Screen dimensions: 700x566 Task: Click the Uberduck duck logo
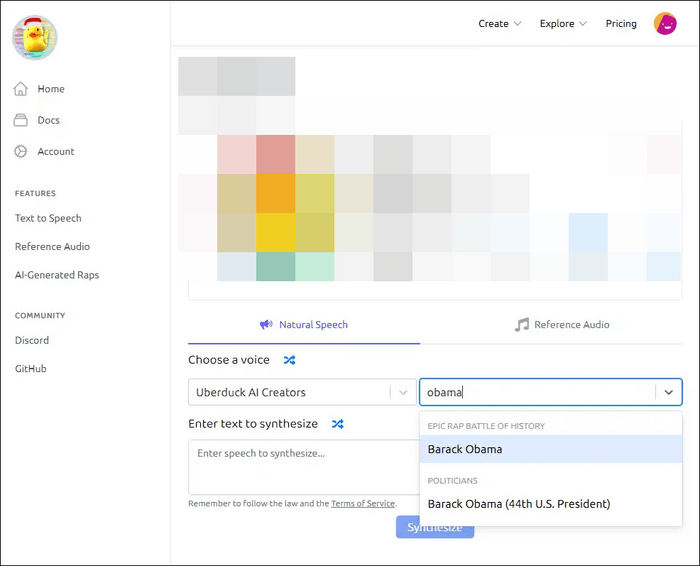(x=35, y=37)
